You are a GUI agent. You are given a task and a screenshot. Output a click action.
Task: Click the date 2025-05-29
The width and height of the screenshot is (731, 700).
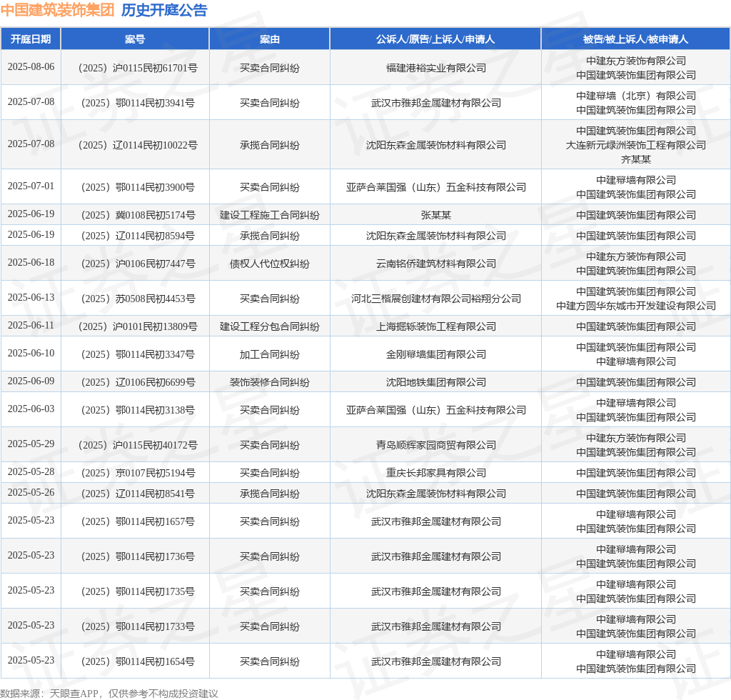[x=31, y=444]
